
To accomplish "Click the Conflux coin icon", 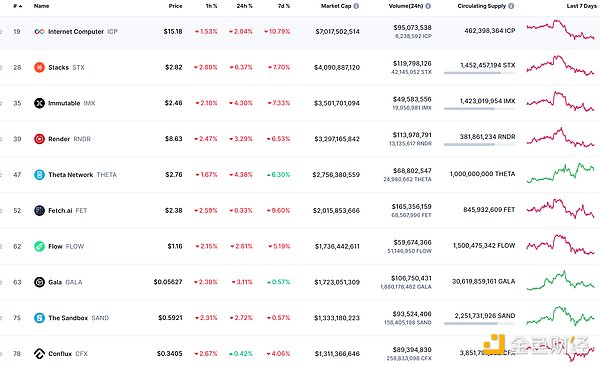I will 39,354.
